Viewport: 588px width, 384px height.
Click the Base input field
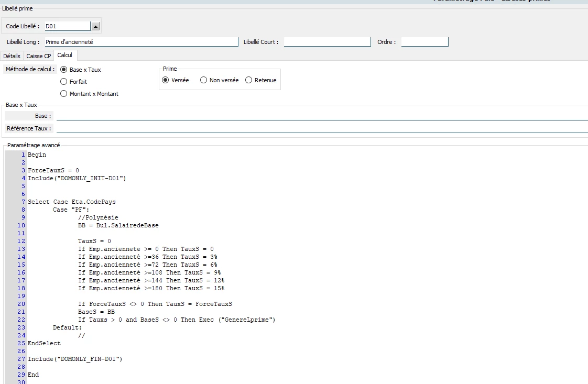(x=322, y=116)
